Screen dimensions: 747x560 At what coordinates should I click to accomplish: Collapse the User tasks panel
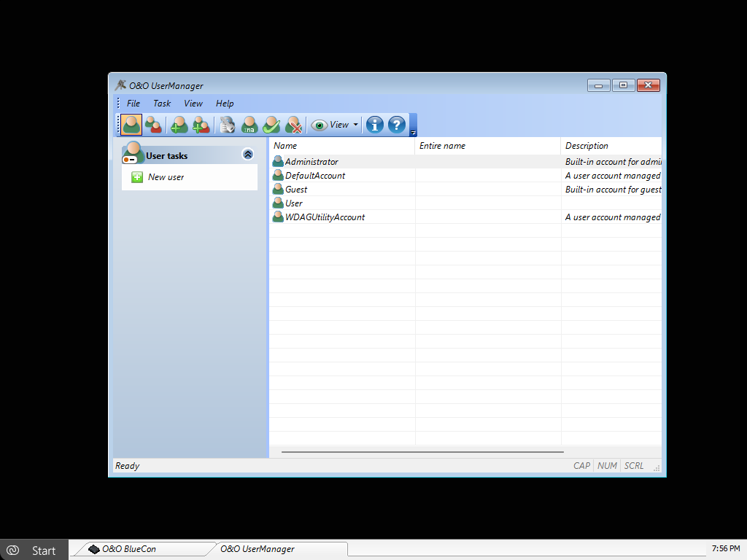[x=248, y=155]
